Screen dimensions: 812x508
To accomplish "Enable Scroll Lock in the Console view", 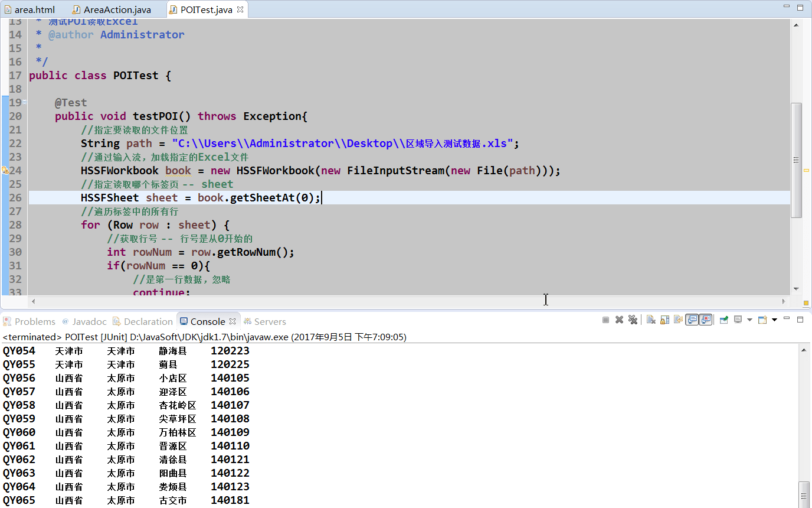I will 663,319.
